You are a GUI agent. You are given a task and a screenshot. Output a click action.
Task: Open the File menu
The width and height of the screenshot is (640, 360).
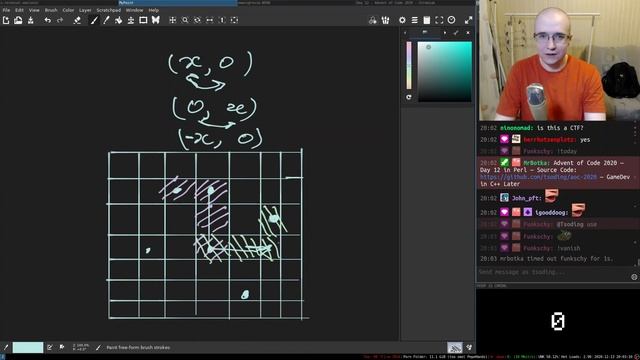click(6, 10)
